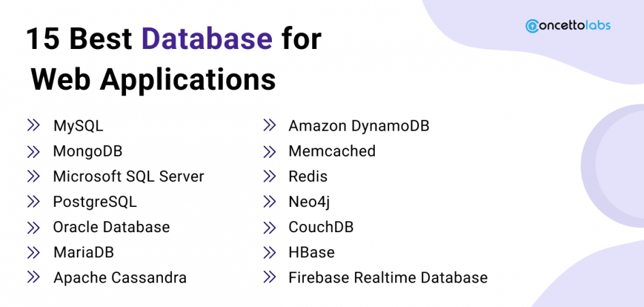The image size is (644, 307).
Task: Click the double-arrow icon next to HBase
Action: pos(269,252)
